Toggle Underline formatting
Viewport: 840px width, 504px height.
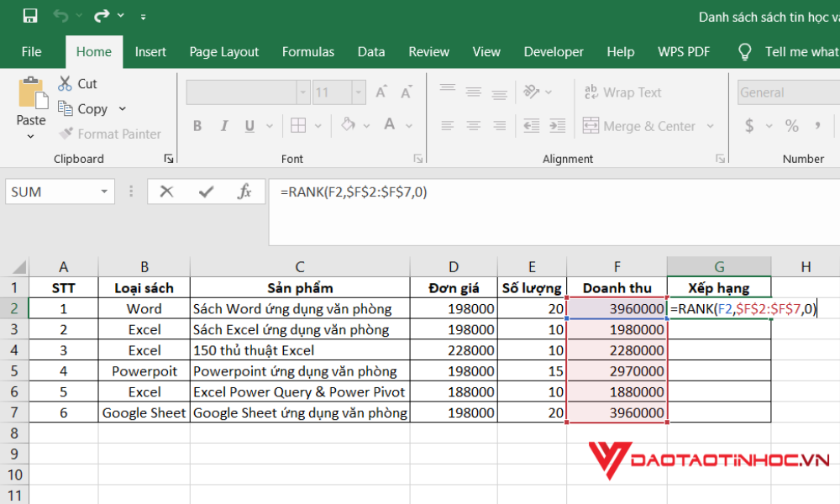point(249,126)
